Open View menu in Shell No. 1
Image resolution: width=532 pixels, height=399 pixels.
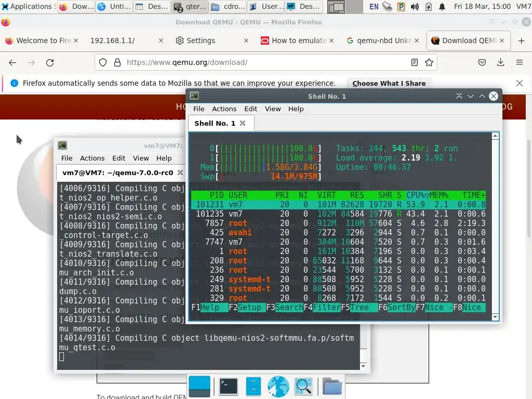coord(272,109)
